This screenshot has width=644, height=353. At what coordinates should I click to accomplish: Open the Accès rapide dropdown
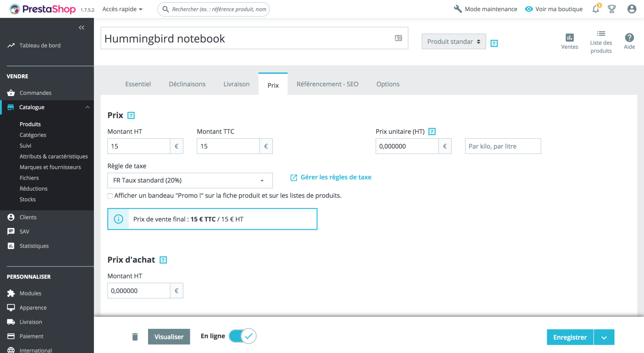point(122,9)
